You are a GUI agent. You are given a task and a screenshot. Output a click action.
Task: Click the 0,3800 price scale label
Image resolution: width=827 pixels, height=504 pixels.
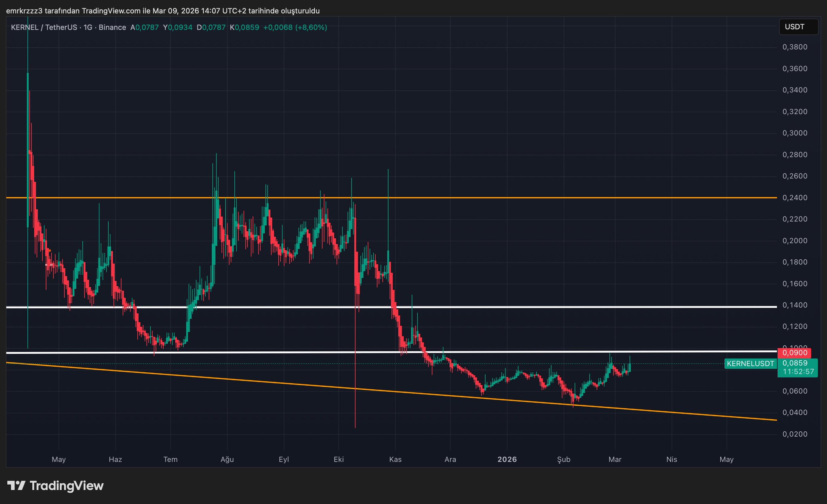795,47
